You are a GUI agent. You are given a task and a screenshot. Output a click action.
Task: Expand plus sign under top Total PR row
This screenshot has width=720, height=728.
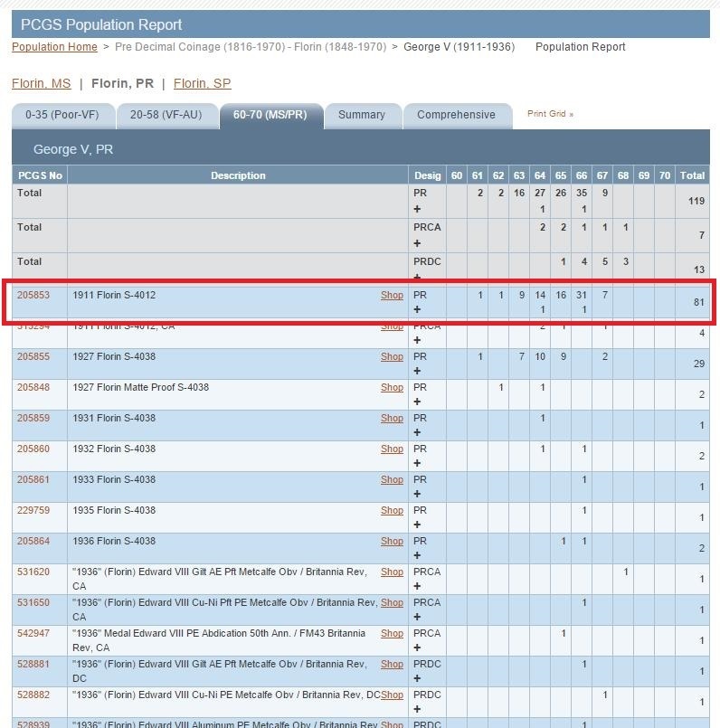(417, 209)
